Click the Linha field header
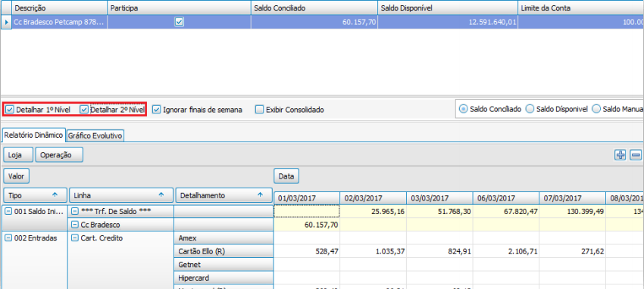Screen dimensions: 644x289 click(x=121, y=195)
